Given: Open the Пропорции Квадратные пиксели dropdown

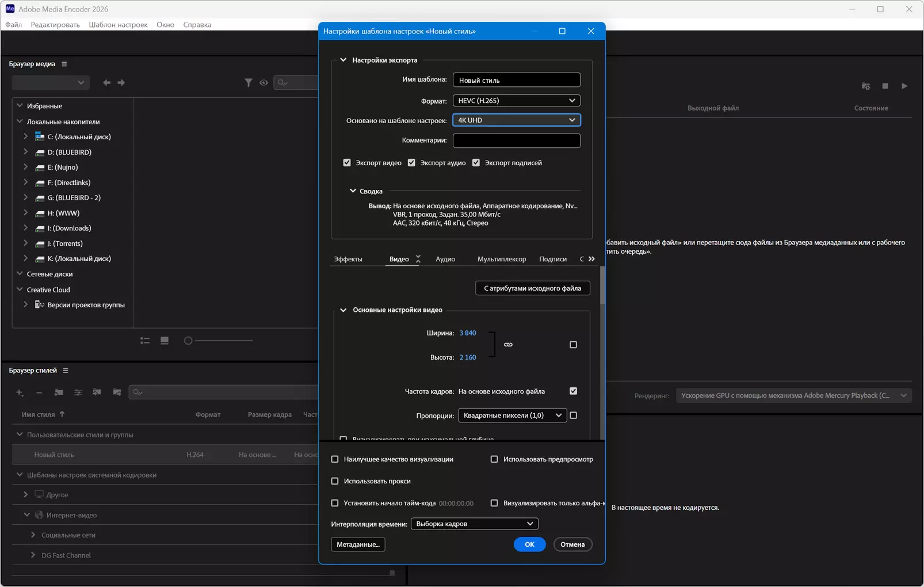Looking at the screenshot, I should [513, 416].
